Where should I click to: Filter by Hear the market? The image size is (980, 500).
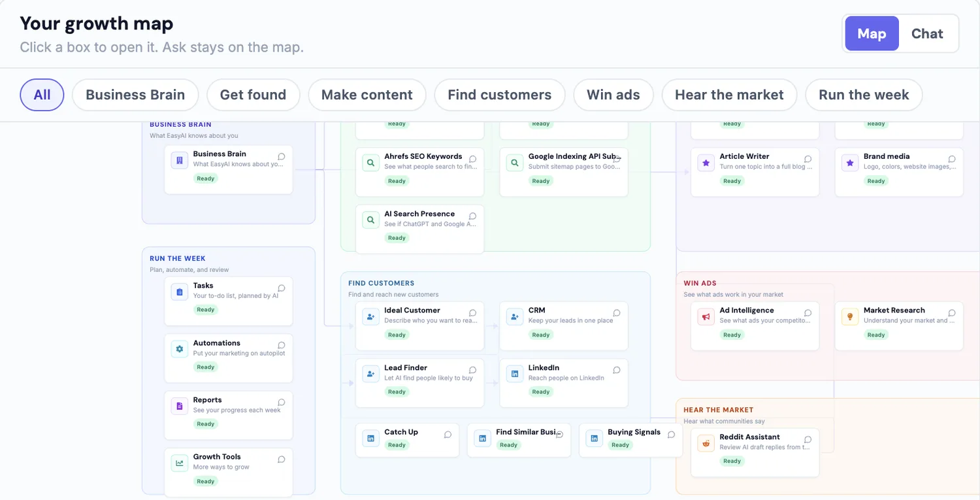point(729,95)
